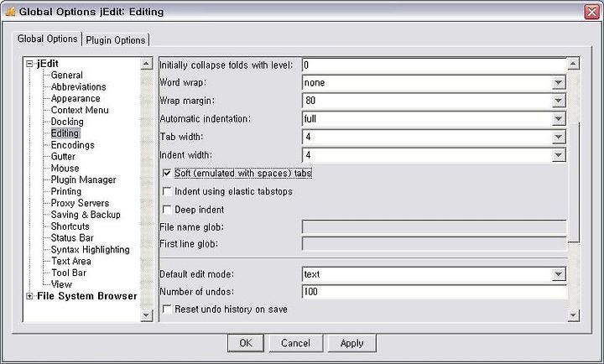Click the First line glob field
The image size is (604, 364).
(435, 244)
